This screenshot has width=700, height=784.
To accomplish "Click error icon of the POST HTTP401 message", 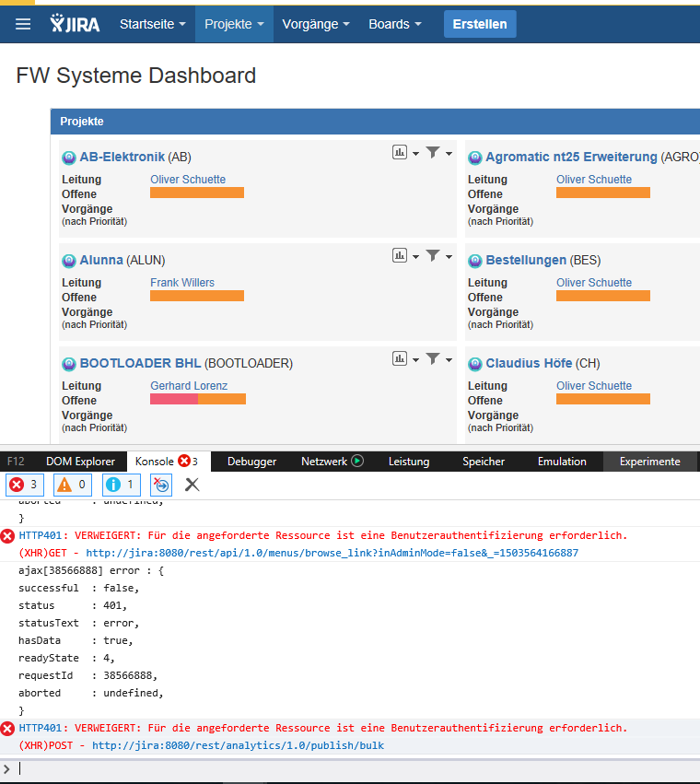I will pyautogui.click(x=7, y=729).
